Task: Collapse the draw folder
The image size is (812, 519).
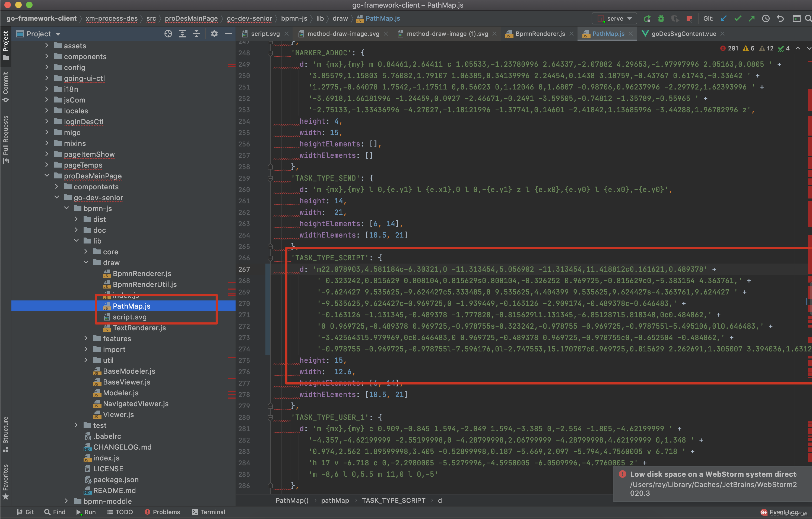Action: [x=86, y=262]
